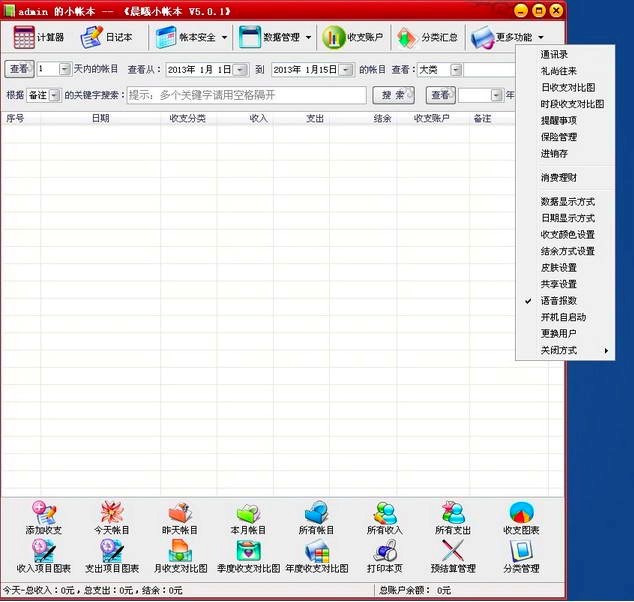Screen dimensions: 634x602
Task: Toggle 开机自启动 option in menu
Action: (562, 317)
